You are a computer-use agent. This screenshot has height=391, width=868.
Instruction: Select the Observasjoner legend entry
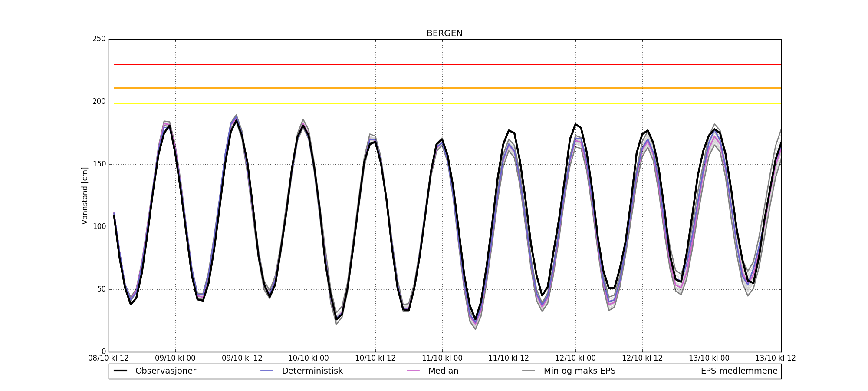(x=155, y=371)
